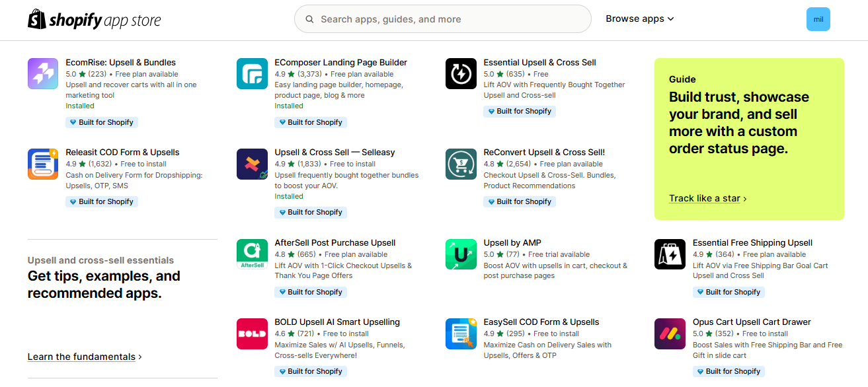868x387 pixels.
Task: Open the Essential Upsell & Cross Sell icon
Action: (x=461, y=73)
